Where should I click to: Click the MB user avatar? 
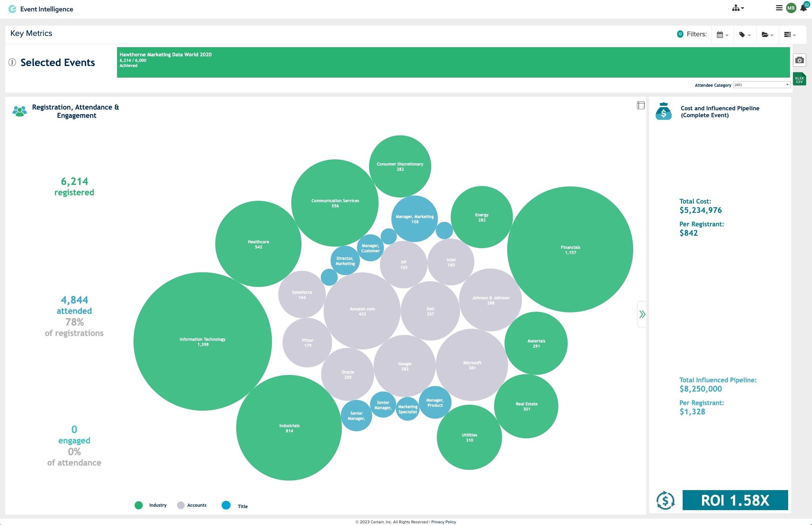pos(791,8)
